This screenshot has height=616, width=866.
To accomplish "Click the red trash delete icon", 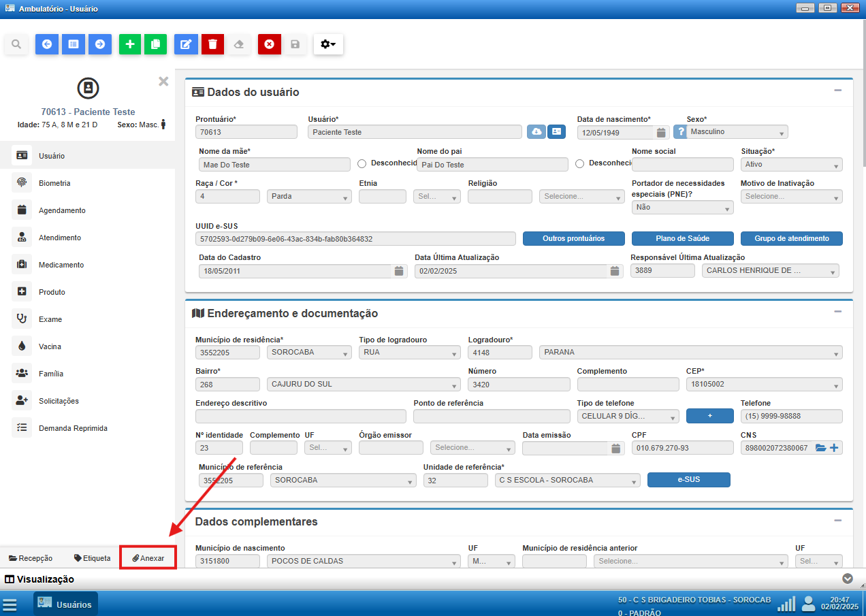I will 212,44.
